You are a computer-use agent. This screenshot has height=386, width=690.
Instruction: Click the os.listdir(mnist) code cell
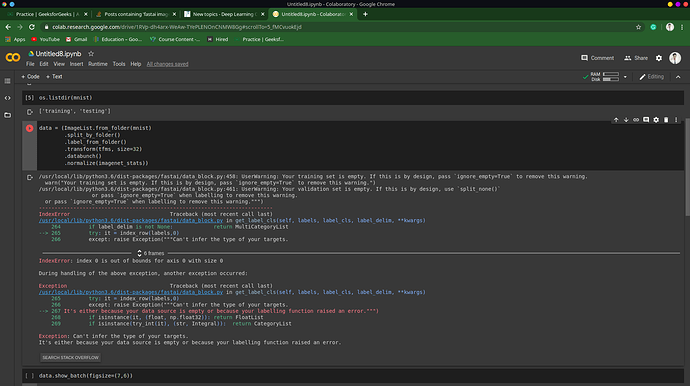(x=353, y=98)
